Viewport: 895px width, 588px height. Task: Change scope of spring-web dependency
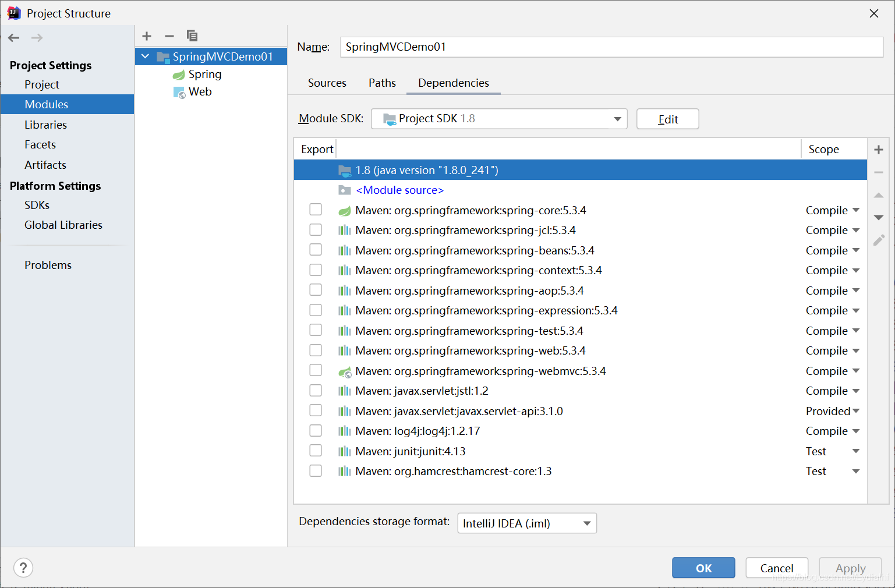pyautogui.click(x=833, y=351)
